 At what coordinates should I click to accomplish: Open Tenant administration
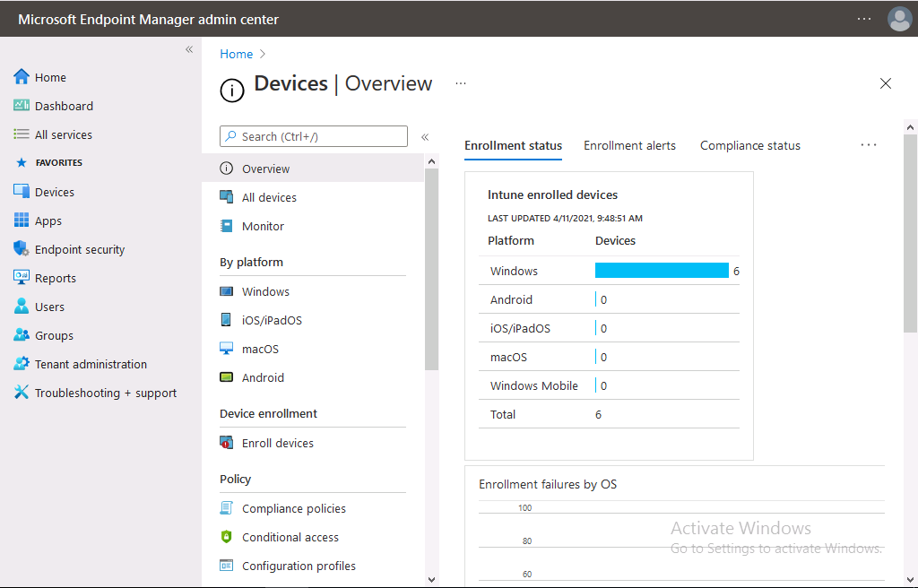(91, 364)
